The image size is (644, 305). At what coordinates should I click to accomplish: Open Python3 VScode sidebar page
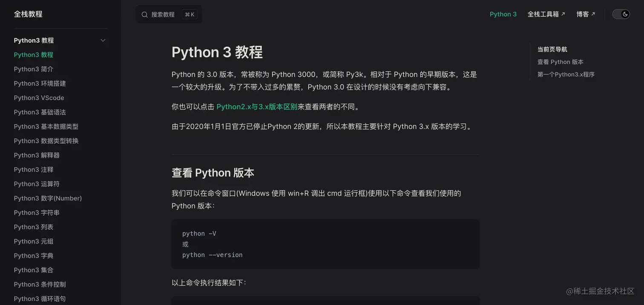[39, 98]
